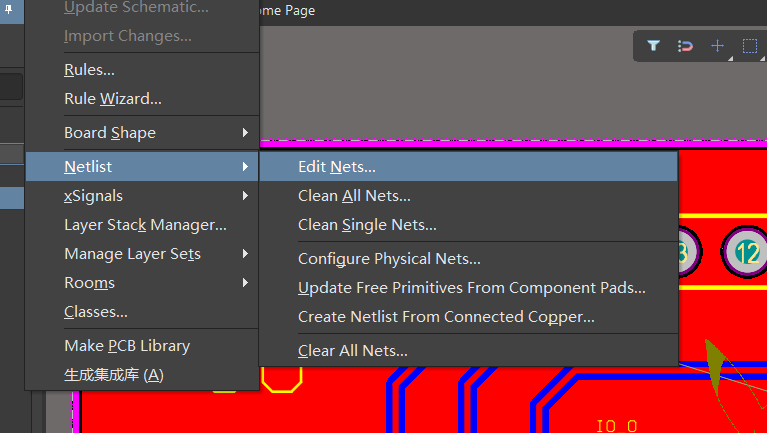767x433 pixels.
Task: Click the selection filter funnel icon
Action: tap(653, 46)
